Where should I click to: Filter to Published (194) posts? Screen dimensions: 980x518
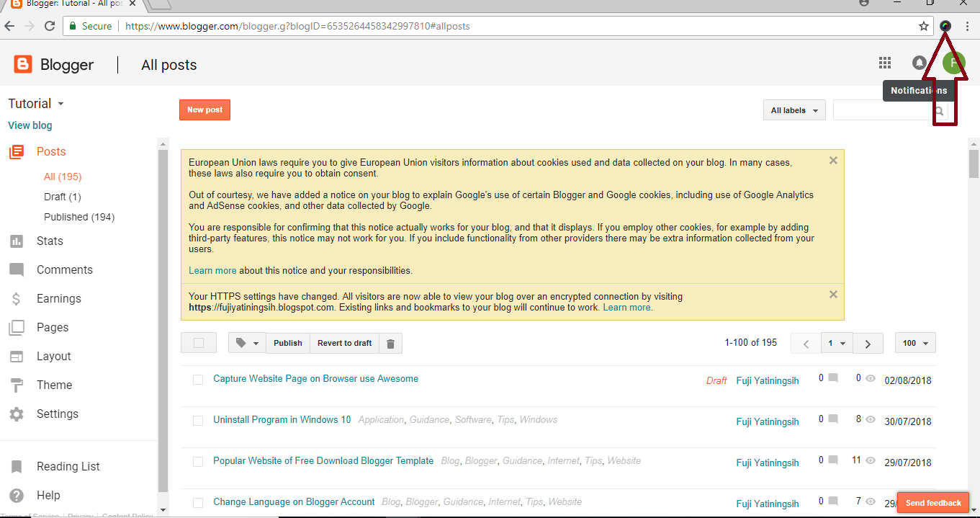pyautogui.click(x=79, y=217)
